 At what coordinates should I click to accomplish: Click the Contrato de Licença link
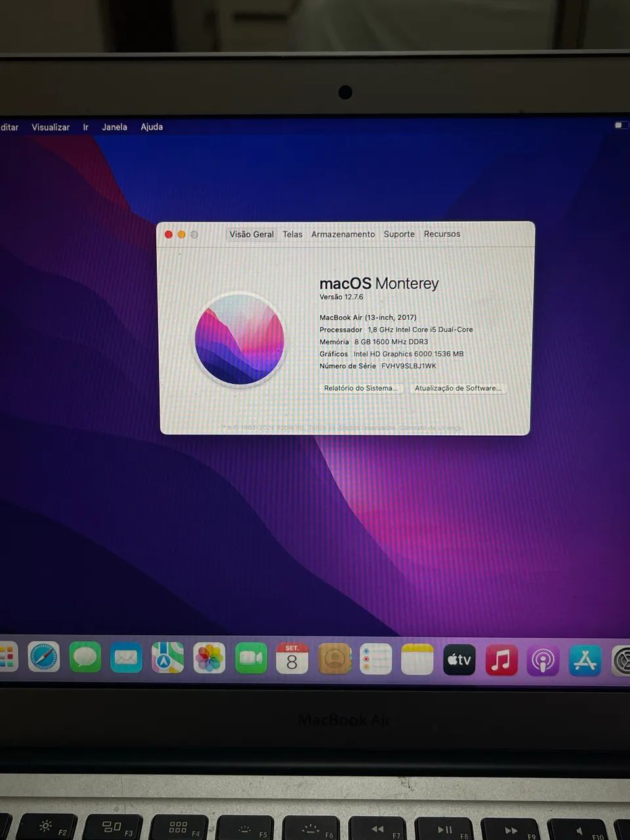click(430, 428)
